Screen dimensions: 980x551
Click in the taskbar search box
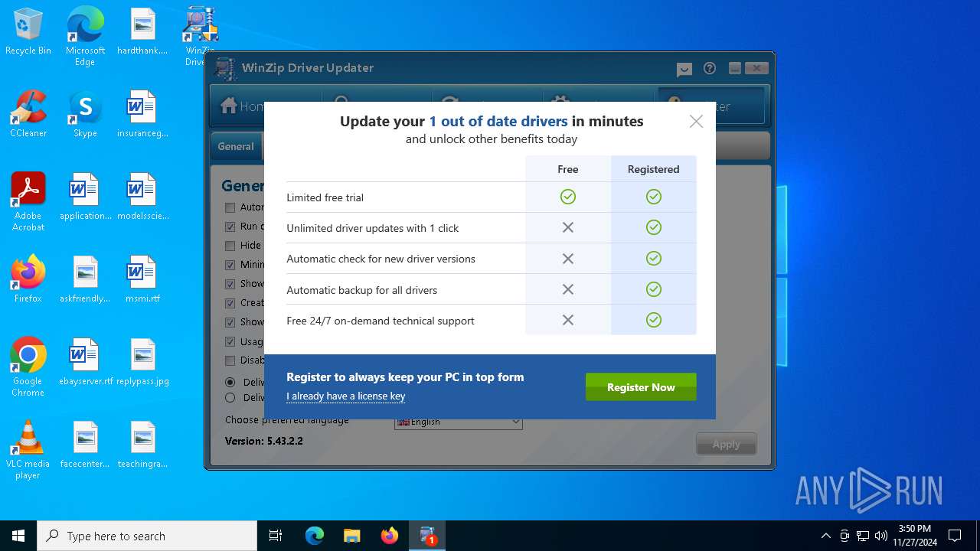pyautogui.click(x=147, y=536)
